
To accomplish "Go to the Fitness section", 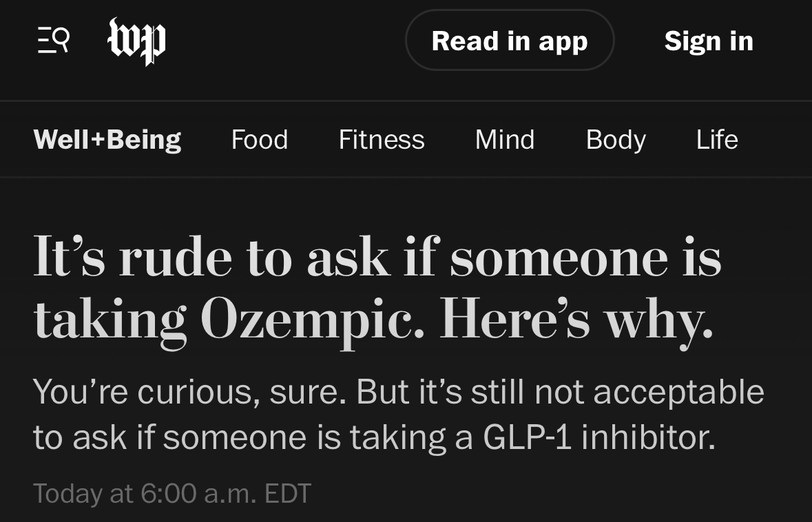I will (382, 140).
